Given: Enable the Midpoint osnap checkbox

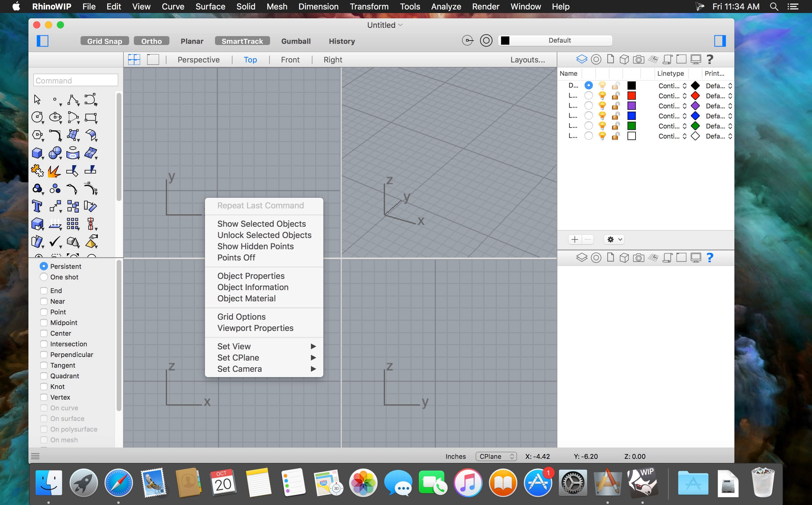Looking at the screenshot, I should coord(44,322).
